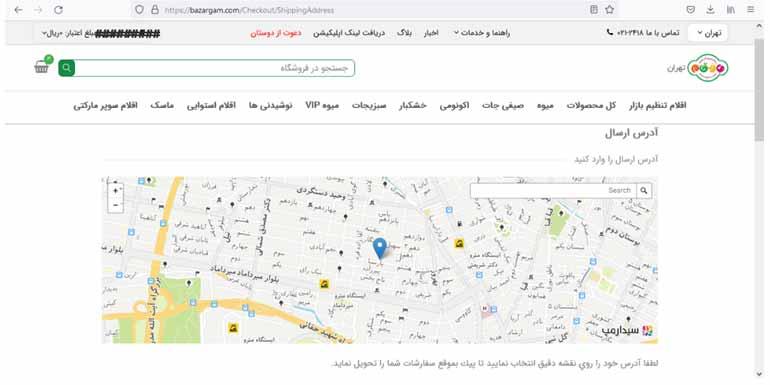Click the Bazargam logo
770x385 pixels.
[x=708, y=68]
